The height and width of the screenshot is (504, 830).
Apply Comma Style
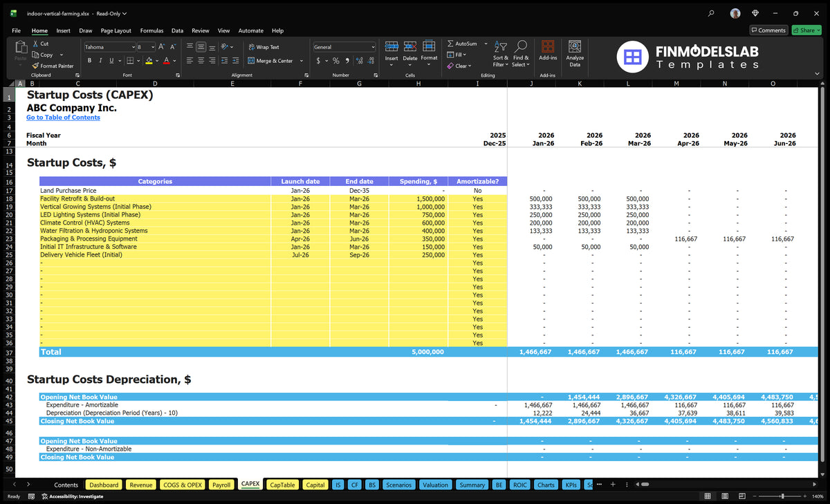348,61
